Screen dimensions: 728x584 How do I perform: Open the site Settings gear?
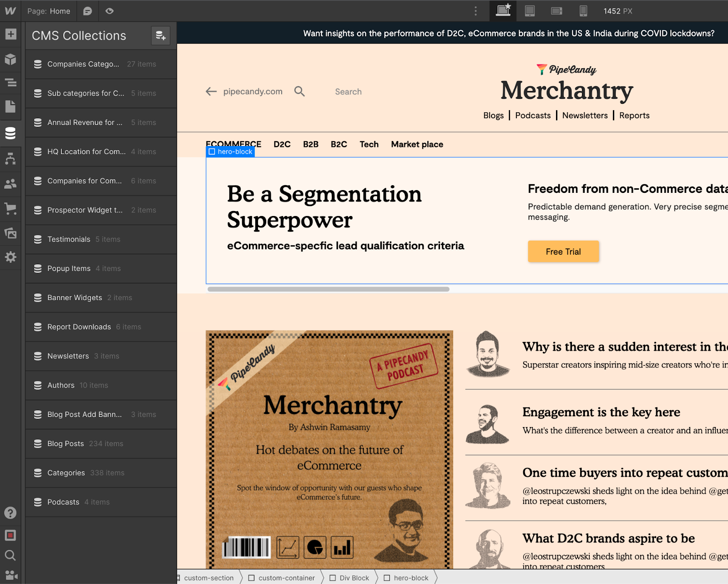pos(10,257)
